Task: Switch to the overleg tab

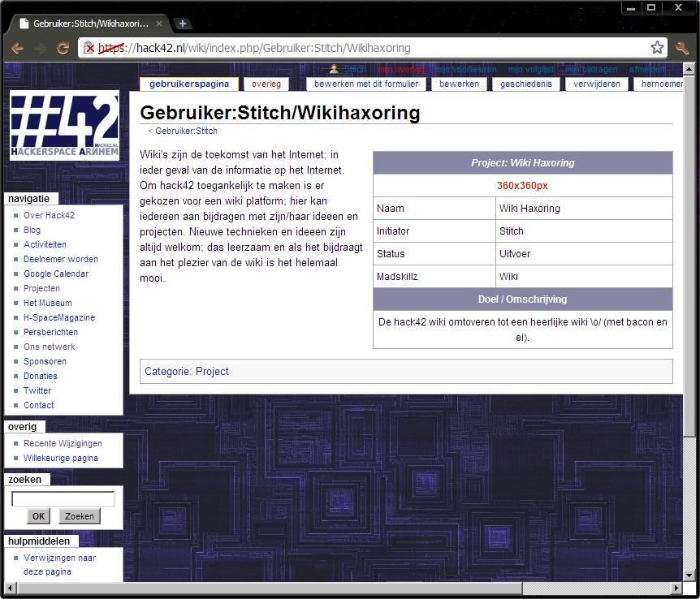Action: tap(266, 84)
